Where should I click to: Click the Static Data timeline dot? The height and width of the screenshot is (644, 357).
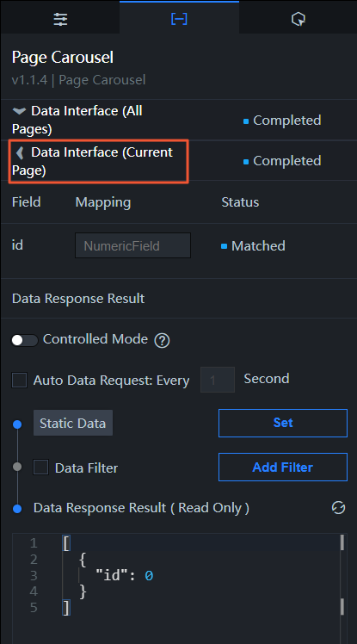(x=17, y=424)
